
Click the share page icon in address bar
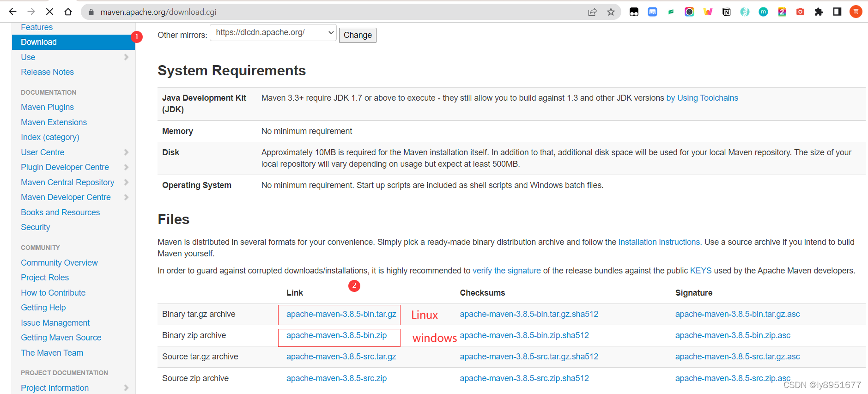592,12
